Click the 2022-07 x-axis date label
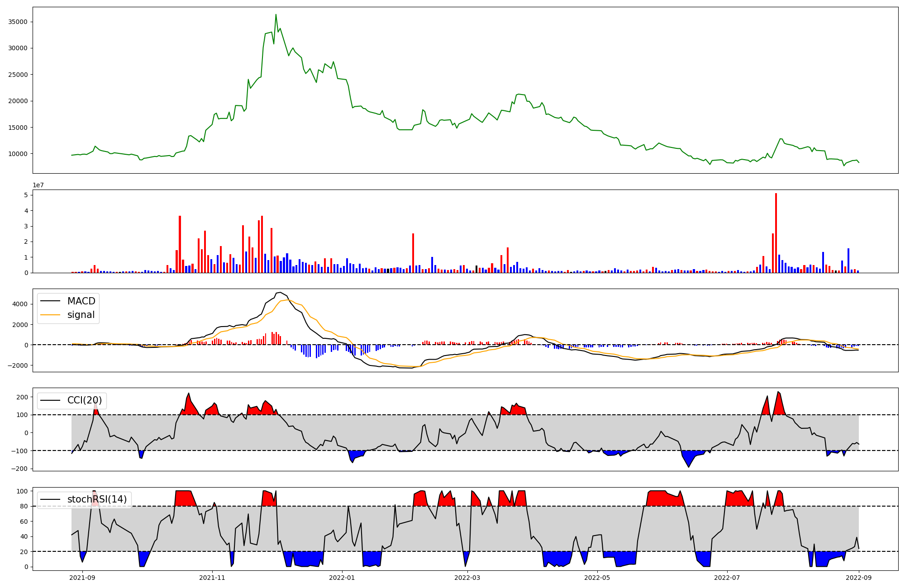This screenshot has width=905, height=588. [x=727, y=578]
